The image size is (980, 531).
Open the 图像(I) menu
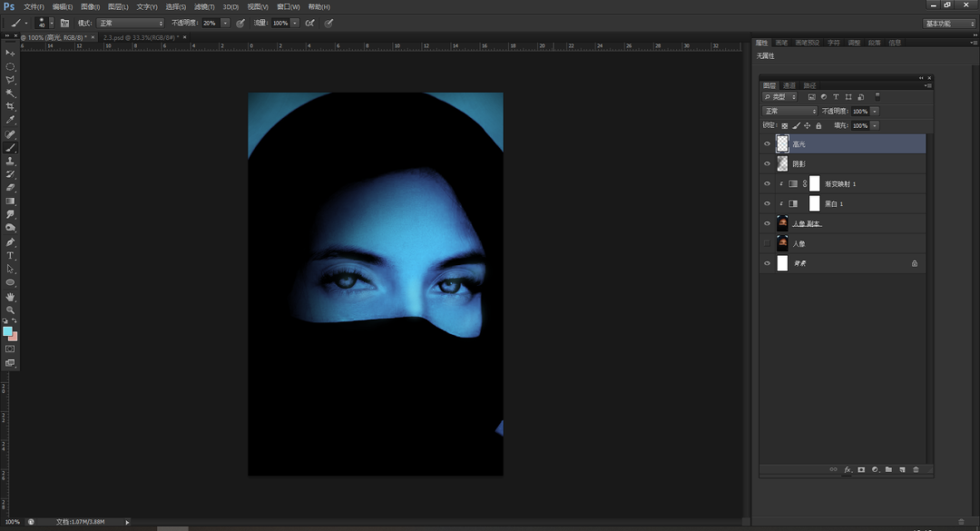90,7
